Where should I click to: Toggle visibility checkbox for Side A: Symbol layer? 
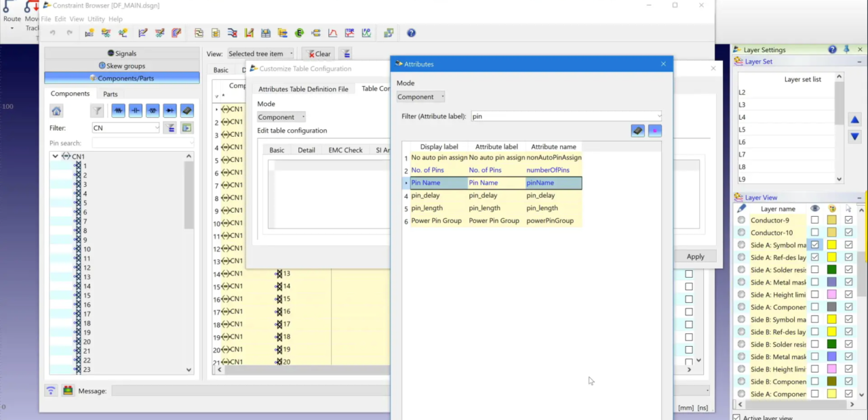[x=814, y=245]
